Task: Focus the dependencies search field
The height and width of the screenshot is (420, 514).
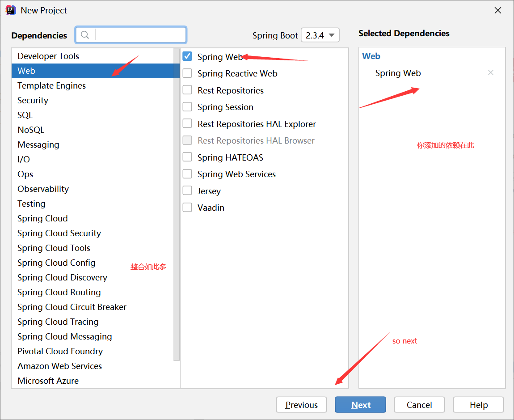Action: [x=131, y=35]
